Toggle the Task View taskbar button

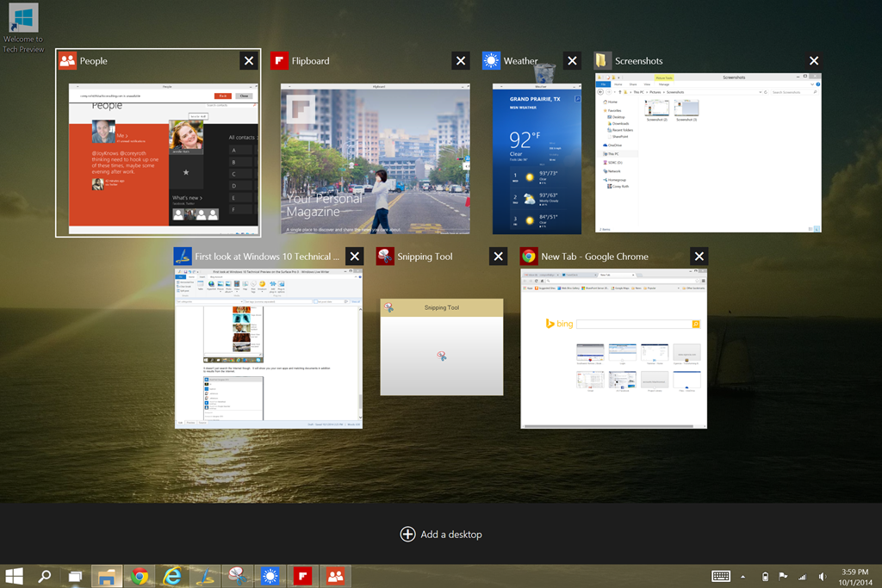(x=75, y=576)
